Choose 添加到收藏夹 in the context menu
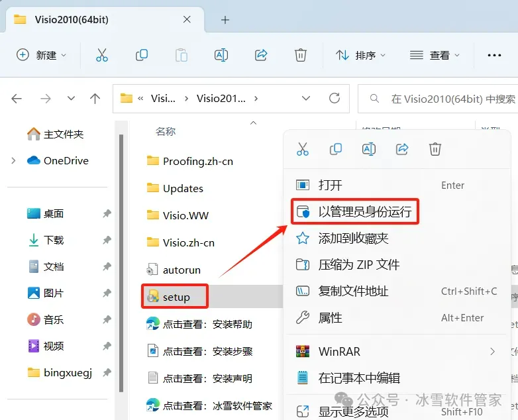Screen dimensions: 518x420 click(x=397, y=238)
